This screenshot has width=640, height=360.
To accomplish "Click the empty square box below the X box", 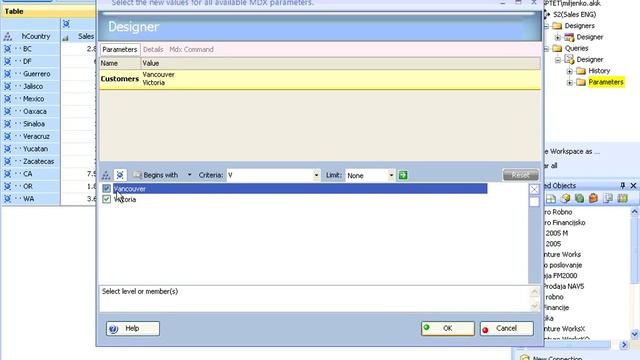I will coord(534,202).
